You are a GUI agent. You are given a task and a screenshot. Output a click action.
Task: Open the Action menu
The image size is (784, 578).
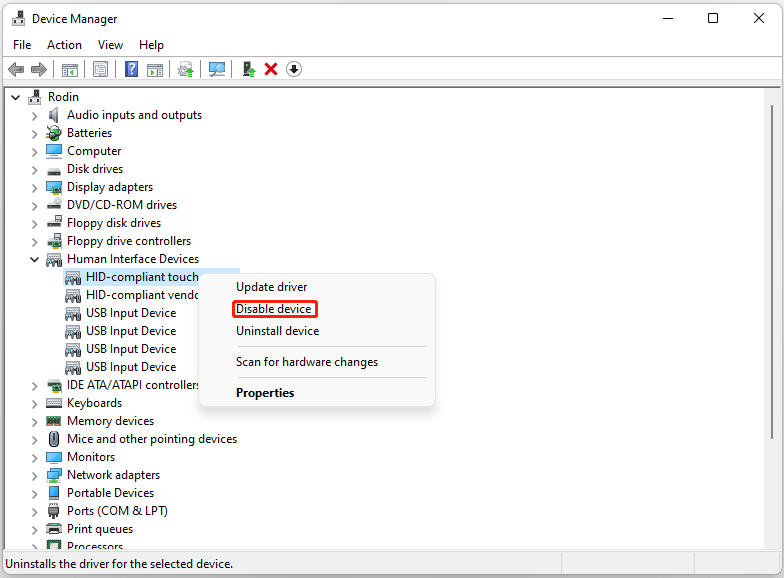[x=64, y=45]
